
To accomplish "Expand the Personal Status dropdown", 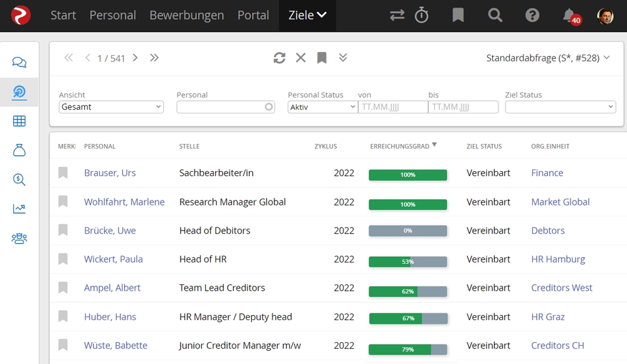I will click(322, 107).
